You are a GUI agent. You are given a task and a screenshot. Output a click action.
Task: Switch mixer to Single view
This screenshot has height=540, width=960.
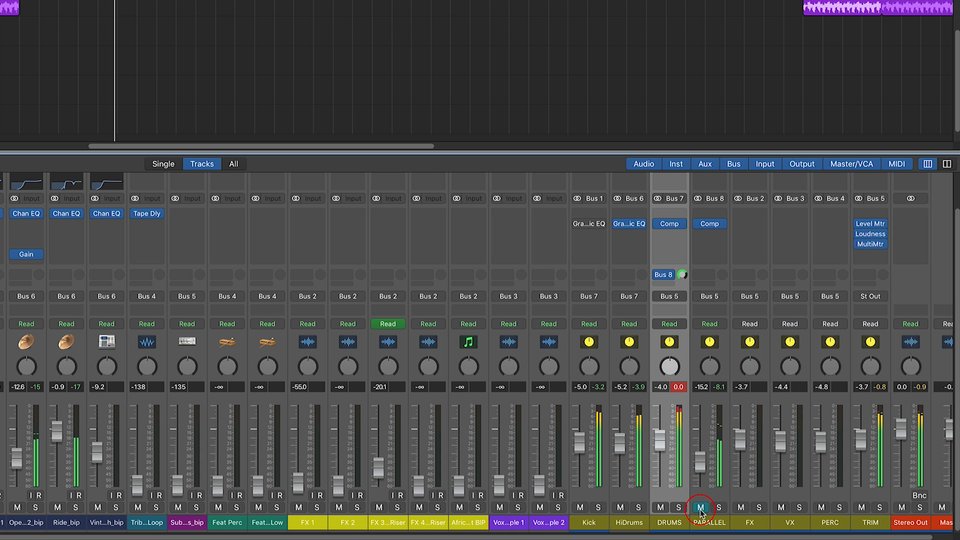163,164
